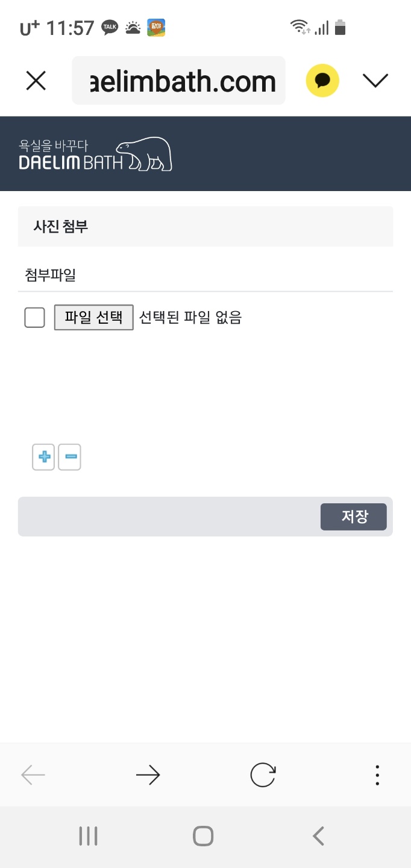
Task: Tick the attachment file checkbox
Action: (x=34, y=317)
